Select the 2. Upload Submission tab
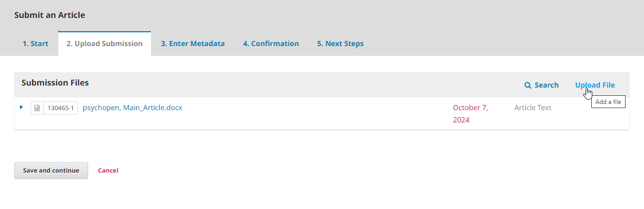 click(104, 44)
